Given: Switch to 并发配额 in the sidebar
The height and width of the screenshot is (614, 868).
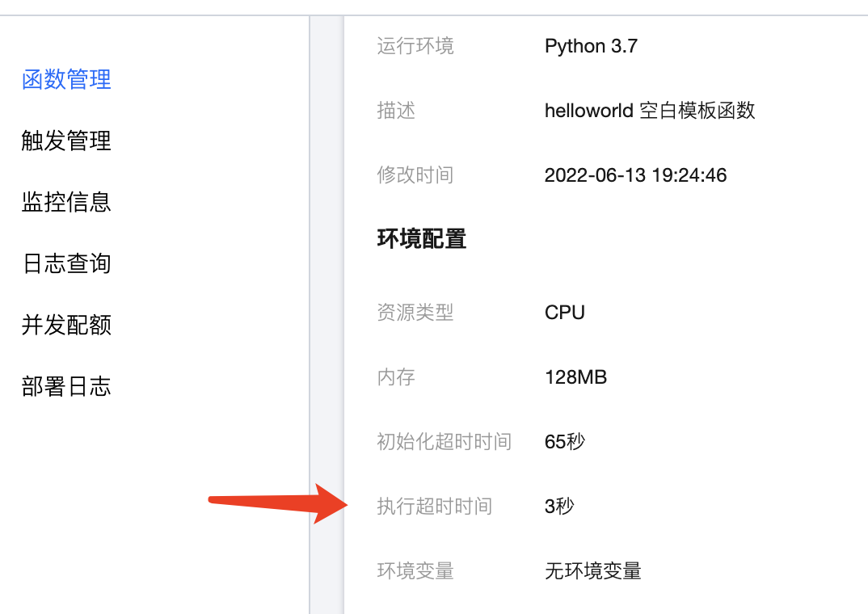Looking at the screenshot, I should (66, 325).
